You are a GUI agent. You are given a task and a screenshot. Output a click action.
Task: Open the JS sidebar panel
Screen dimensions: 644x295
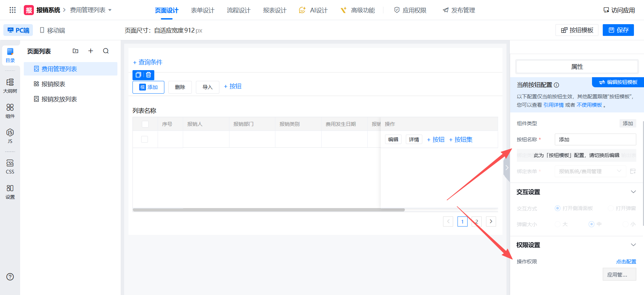coord(10,136)
